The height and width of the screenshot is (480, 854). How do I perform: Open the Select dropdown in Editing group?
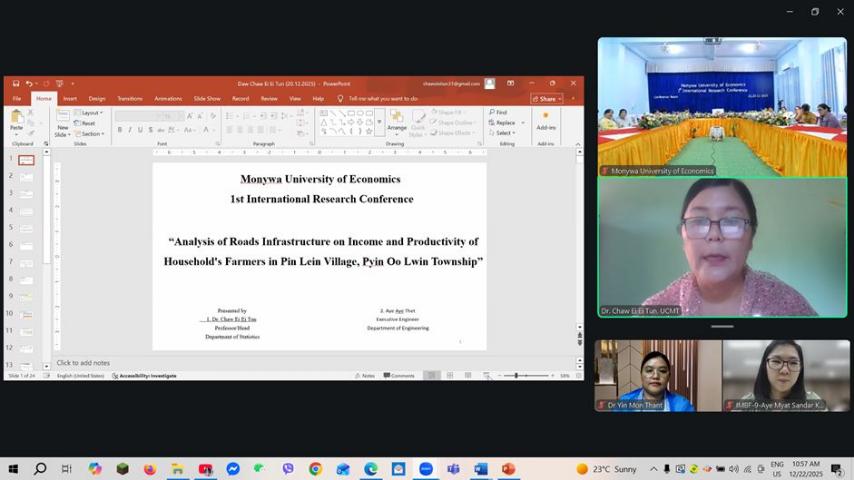[x=504, y=133]
